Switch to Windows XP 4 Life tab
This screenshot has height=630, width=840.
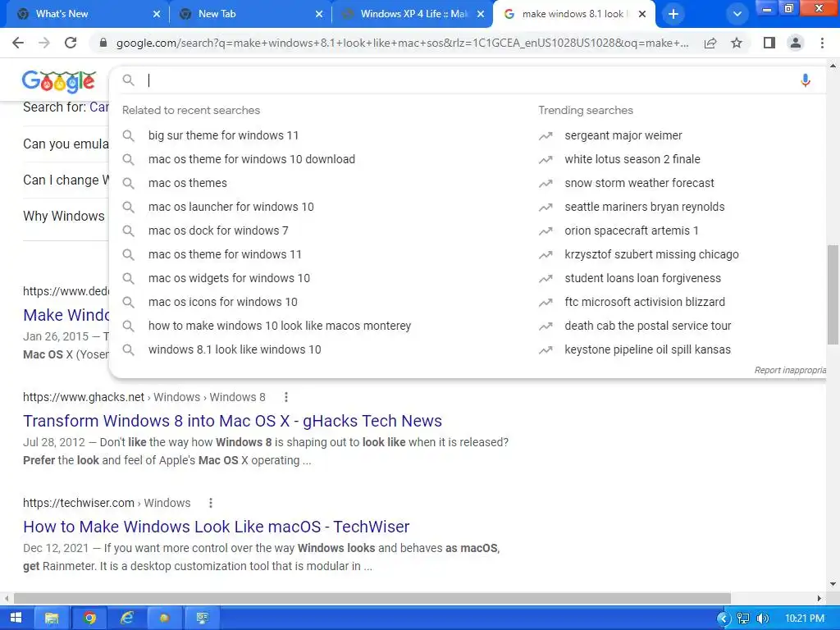click(412, 15)
